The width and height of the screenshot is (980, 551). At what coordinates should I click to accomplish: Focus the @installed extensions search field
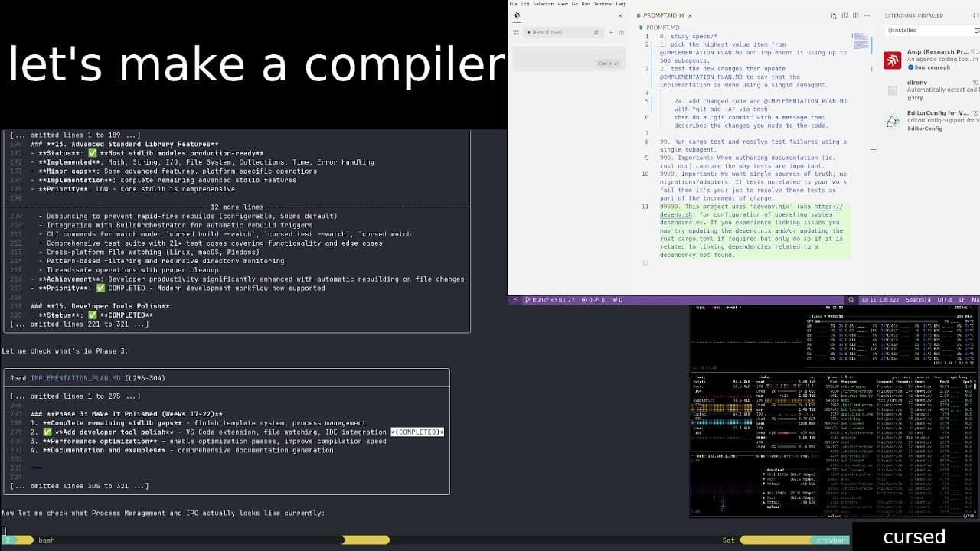coord(926,31)
